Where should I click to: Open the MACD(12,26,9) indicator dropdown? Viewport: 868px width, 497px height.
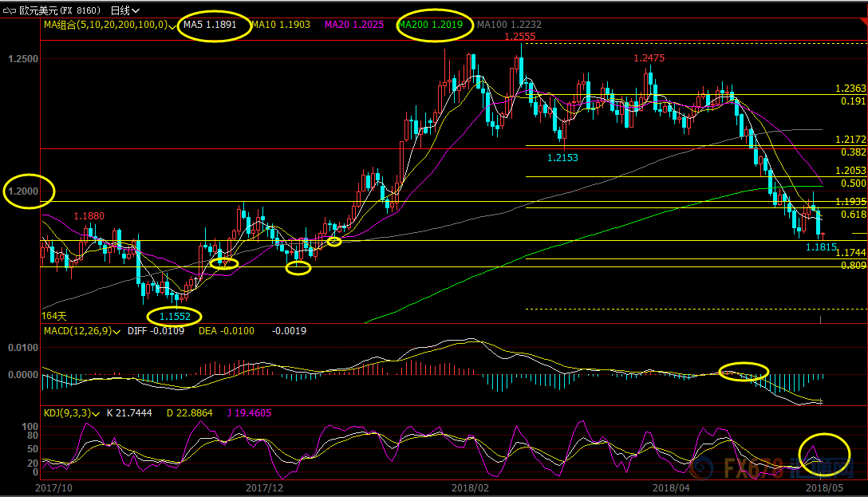(x=117, y=331)
